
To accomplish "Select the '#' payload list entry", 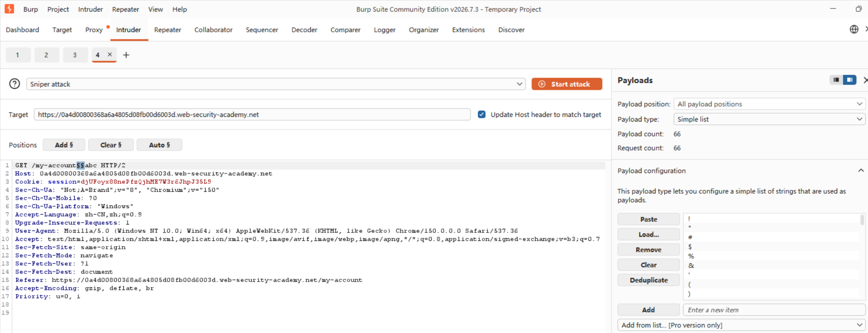I will [x=771, y=237].
